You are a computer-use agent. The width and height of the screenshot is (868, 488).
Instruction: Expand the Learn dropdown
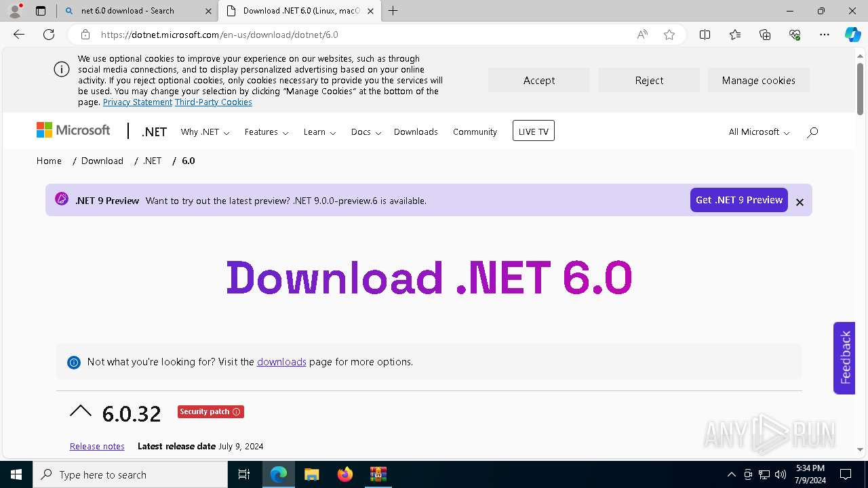pos(319,132)
